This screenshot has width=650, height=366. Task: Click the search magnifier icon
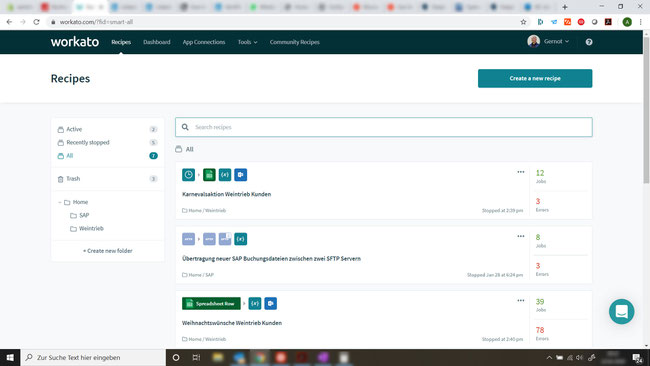(185, 127)
